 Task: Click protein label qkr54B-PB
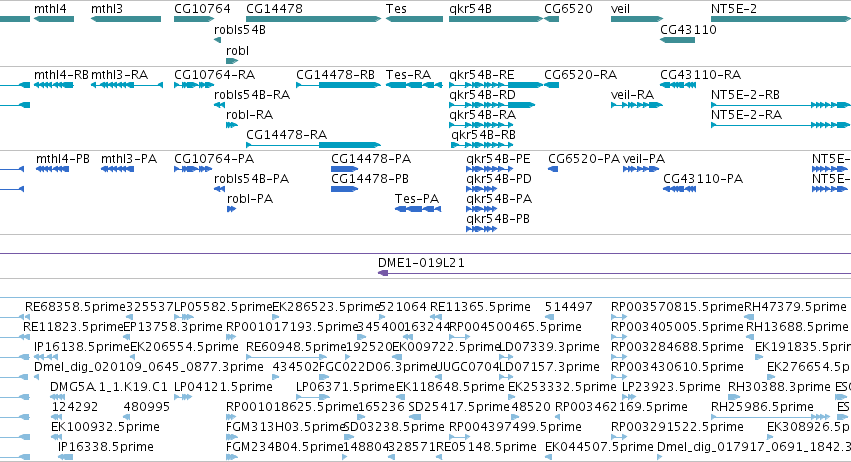(498, 219)
